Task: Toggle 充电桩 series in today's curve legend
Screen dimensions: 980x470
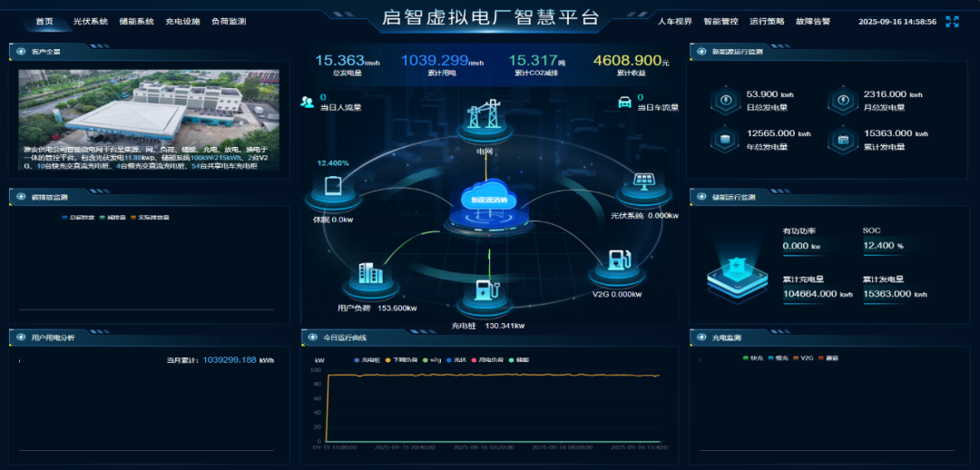Action: (367, 360)
